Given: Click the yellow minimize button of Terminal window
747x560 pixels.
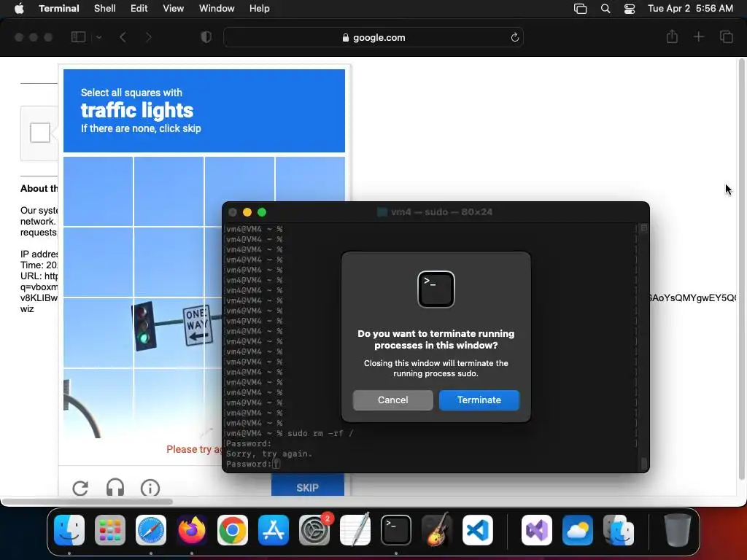Looking at the screenshot, I should [x=247, y=212].
